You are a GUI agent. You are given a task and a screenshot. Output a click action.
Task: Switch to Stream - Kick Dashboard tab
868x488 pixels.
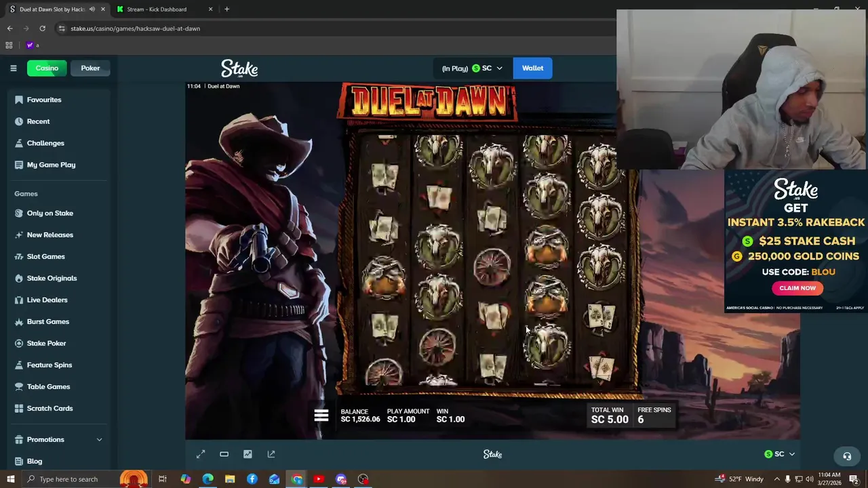click(163, 9)
